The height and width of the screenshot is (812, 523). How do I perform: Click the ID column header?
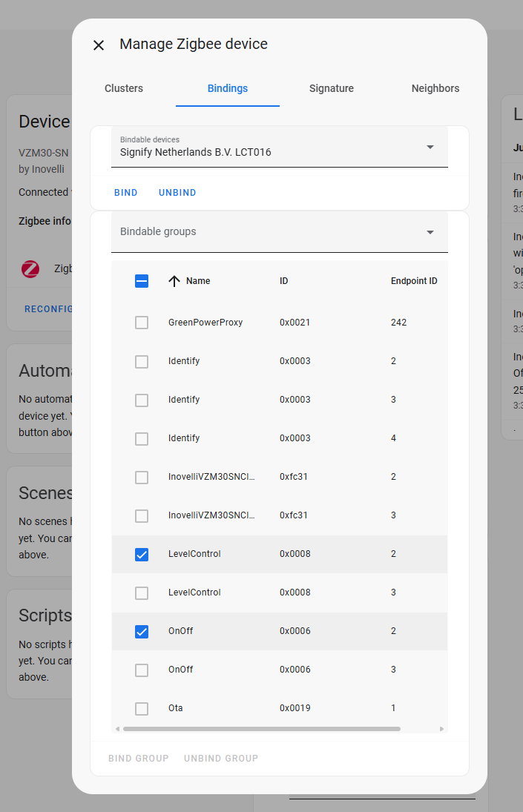coord(284,281)
